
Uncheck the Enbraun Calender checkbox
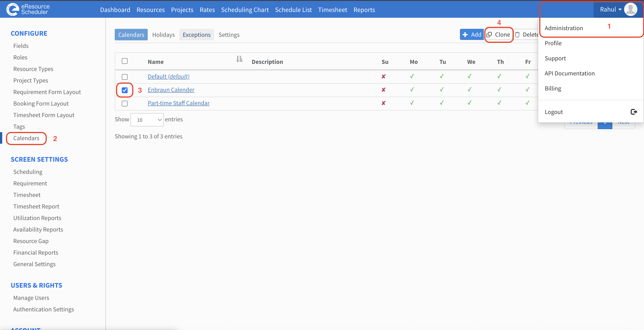pyautogui.click(x=124, y=90)
